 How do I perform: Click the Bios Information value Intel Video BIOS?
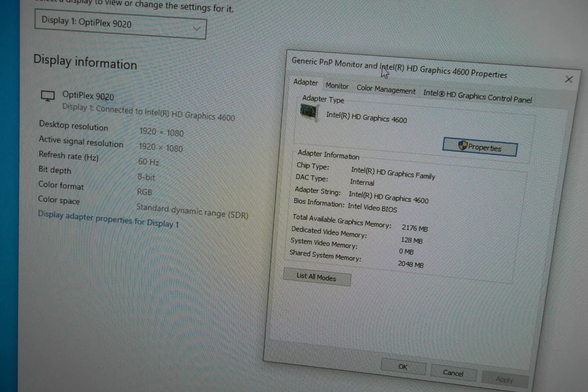coord(372,207)
